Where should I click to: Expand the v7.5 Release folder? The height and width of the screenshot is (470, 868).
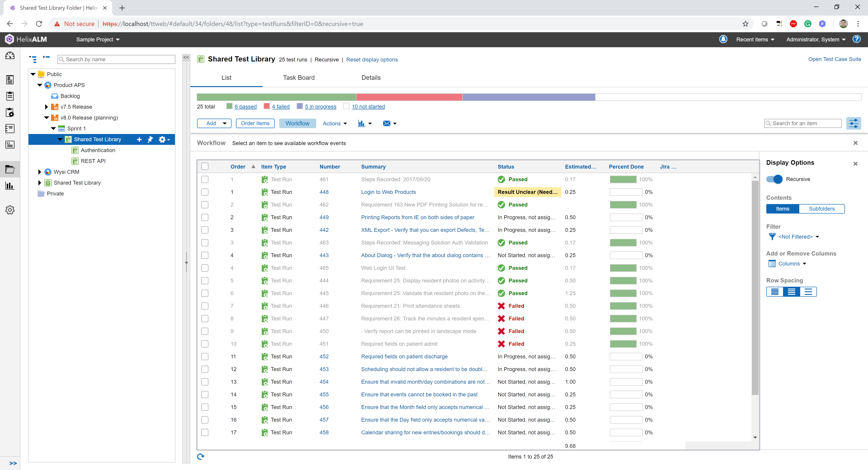coord(46,107)
